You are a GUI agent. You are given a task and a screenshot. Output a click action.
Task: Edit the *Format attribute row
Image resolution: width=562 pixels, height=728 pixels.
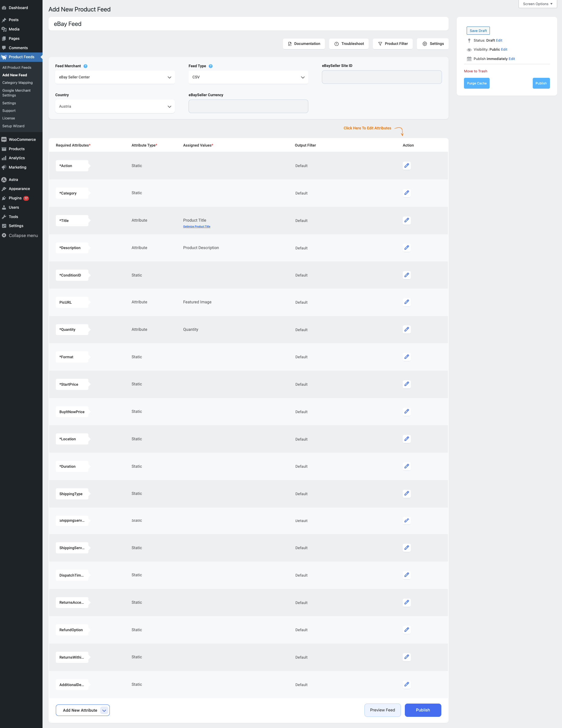click(407, 357)
